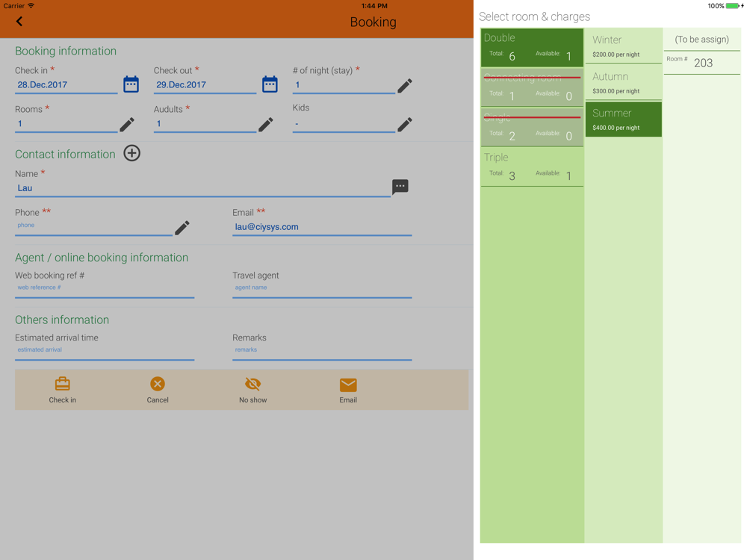This screenshot has height=560, width=747.
Task: Choose the Autumn $300.00 rate
Action: click(x=624, y=82)
